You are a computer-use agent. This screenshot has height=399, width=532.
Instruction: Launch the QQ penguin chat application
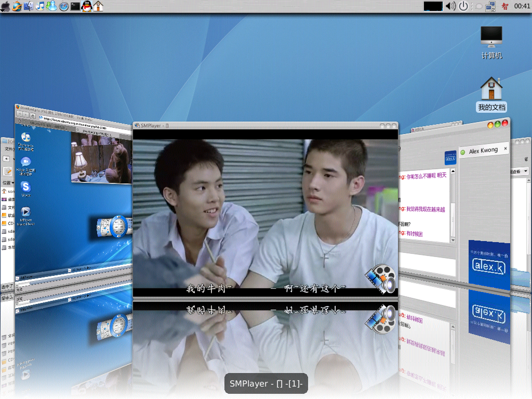[x=87, y=6]
